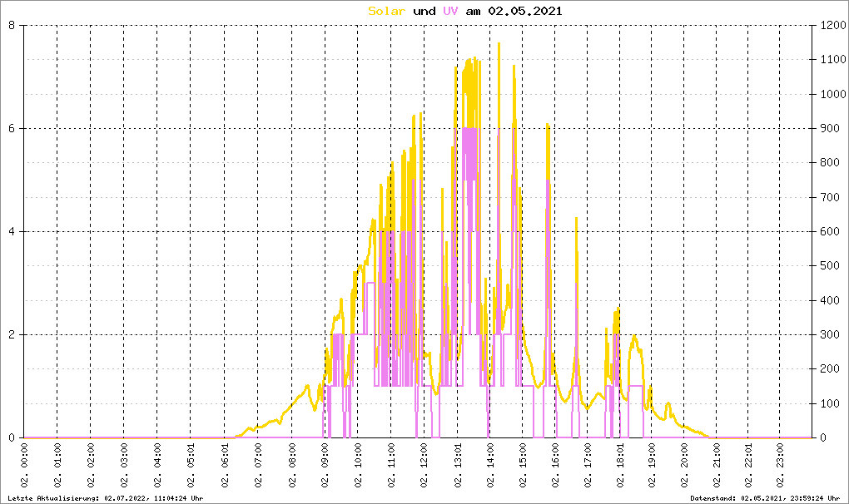The image size is (849, 504).
Task: Select the time label "02. 01:00"
Action: click(x=57, y=465)
